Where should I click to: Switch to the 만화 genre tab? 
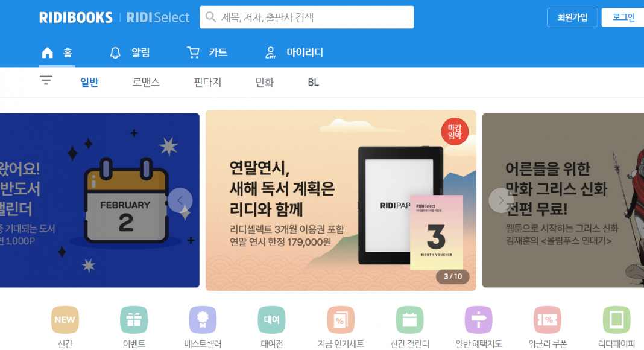265,82
